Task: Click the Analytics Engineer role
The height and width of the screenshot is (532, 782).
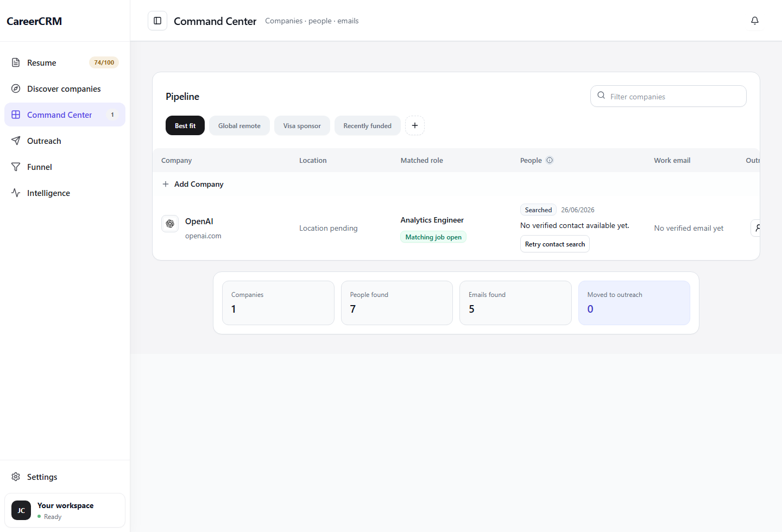Action: coord(432,220)
